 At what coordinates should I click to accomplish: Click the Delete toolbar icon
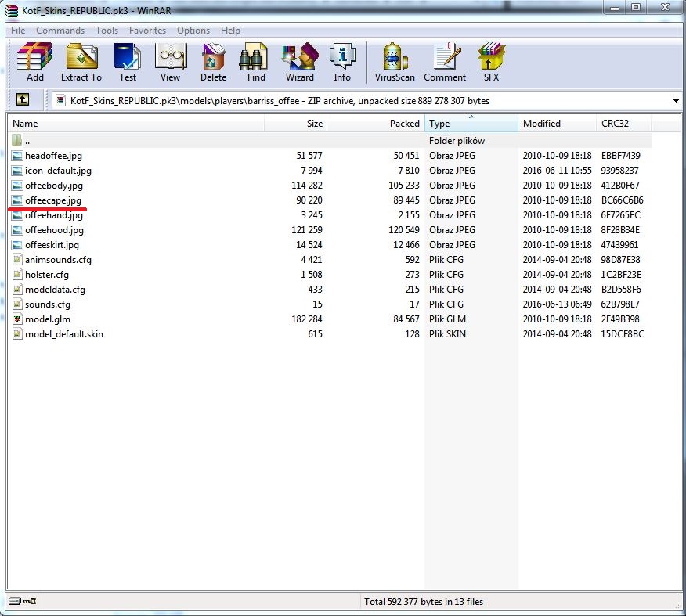pos(213,63)
